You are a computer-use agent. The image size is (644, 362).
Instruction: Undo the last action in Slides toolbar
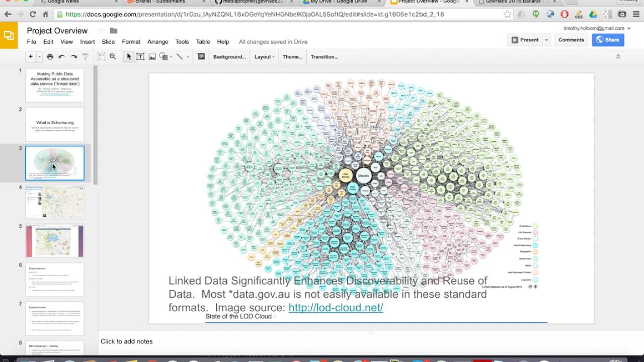pyautogui.click(x=61, y=57)
